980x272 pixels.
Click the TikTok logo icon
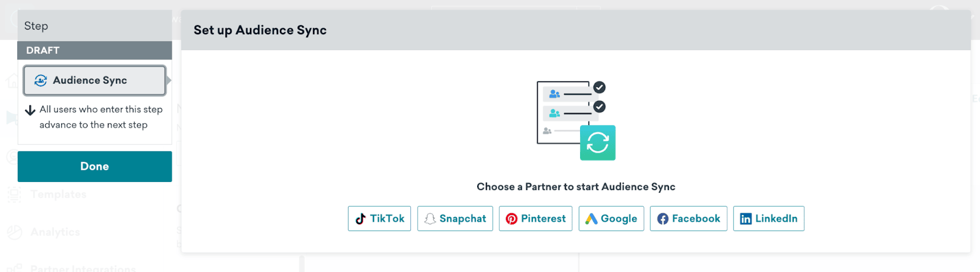pos(361,219)
